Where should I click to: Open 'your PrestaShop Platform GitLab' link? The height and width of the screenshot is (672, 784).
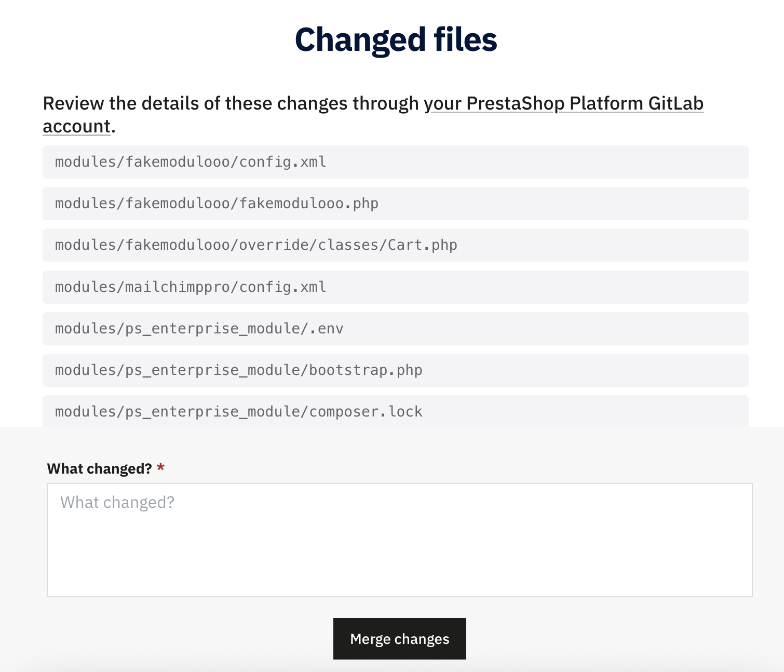click(564, 103)
